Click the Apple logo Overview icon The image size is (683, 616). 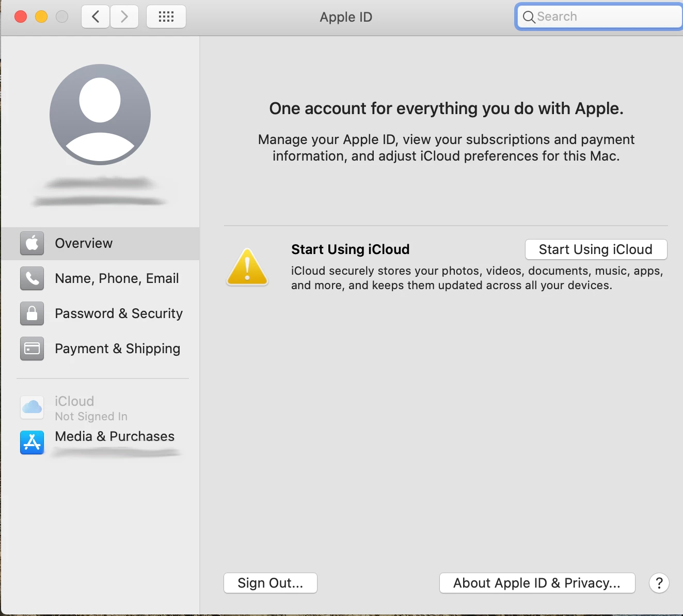point(32,243)
